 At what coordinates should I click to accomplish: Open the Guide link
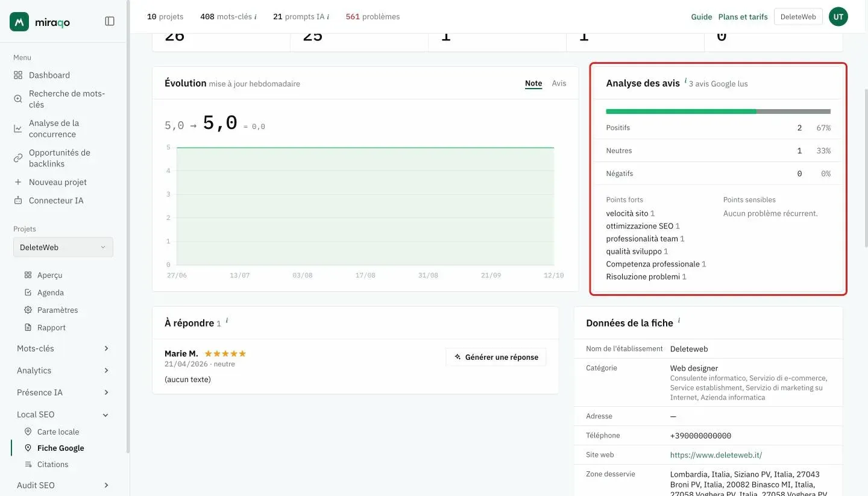click(x=702, y=17)
